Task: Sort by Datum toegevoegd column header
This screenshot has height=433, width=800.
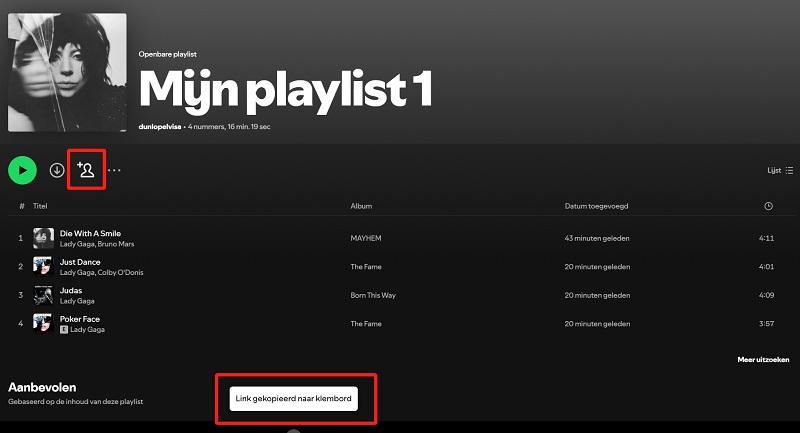Action: pos(596,206)
